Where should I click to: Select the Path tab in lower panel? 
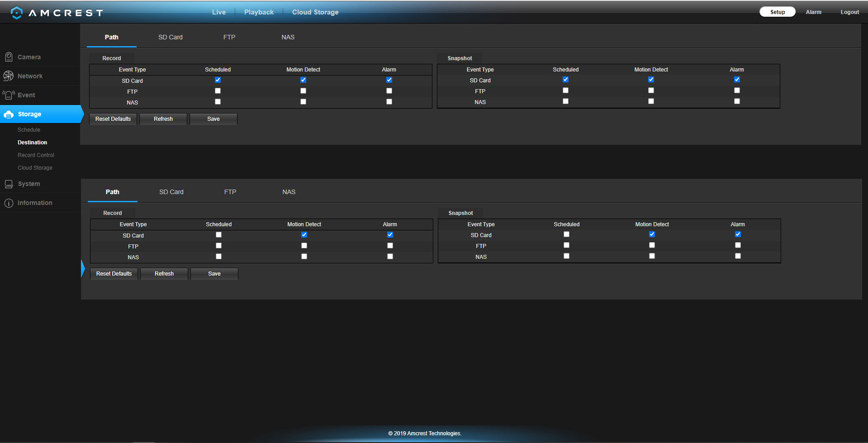113,192
